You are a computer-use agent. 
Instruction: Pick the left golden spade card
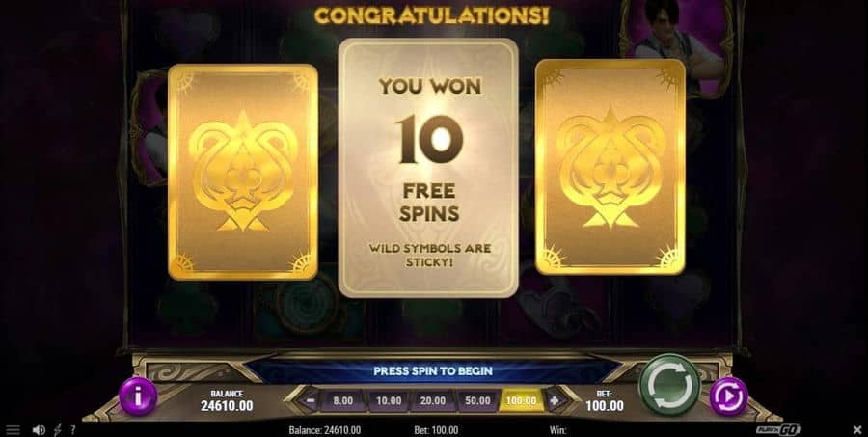pos(243,173)
